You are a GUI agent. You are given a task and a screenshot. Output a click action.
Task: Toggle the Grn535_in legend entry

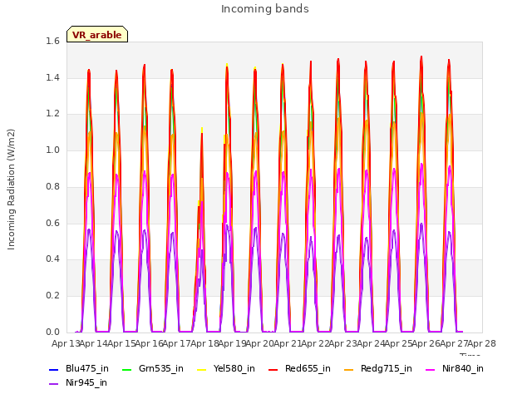point(153,369)
